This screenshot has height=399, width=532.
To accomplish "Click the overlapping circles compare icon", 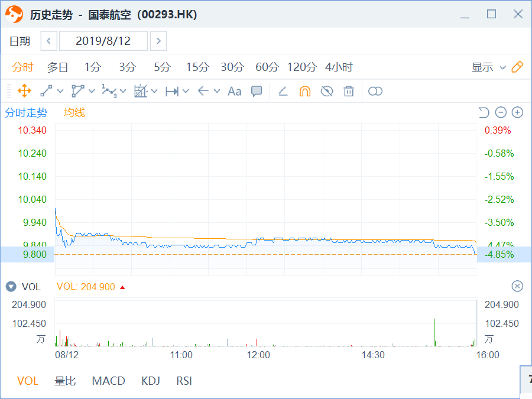I will (375, 91).
